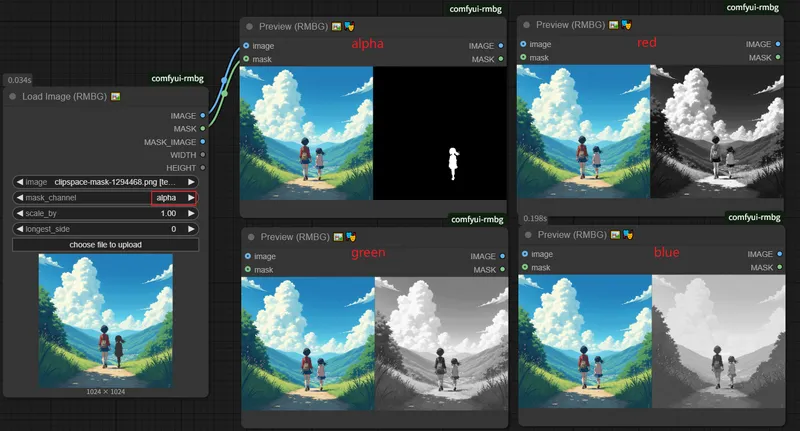Click the MASK_IMAGE output port on Load Image
The image size is (800, 431).
pyautogui.click(x=203, y=142)
